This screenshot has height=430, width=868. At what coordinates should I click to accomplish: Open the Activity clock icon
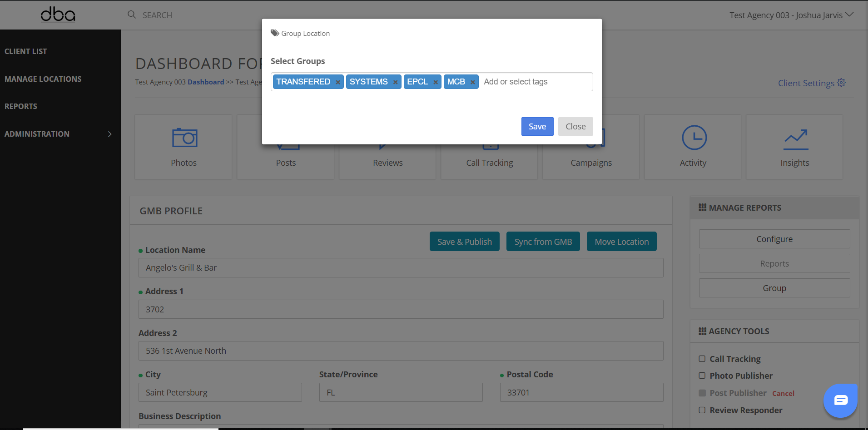pyautogui.click(x=694, y=138)
